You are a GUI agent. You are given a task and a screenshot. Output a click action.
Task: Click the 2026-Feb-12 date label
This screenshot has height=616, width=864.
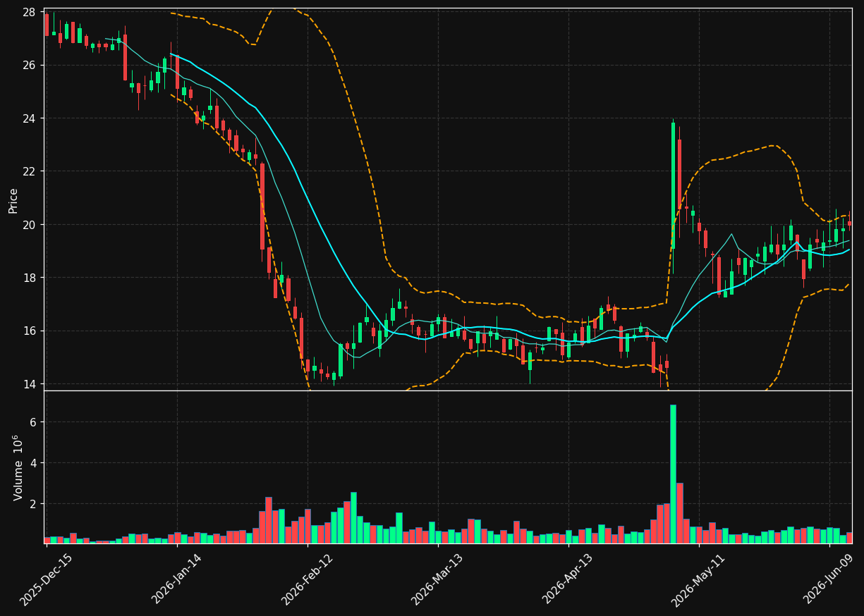click(308, 579)
